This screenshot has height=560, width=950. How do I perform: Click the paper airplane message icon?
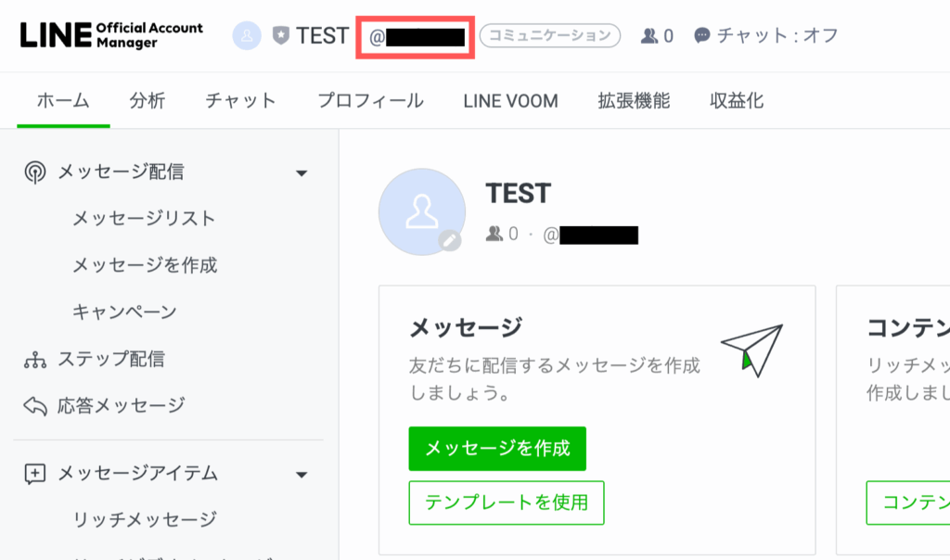click(x=752, y=349)
